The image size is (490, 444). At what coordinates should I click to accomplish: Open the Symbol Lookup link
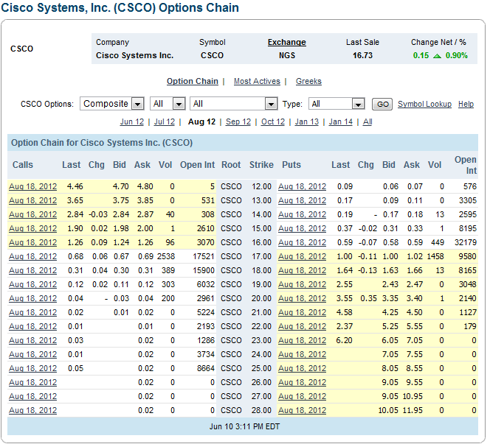click(x=424, y=104)
